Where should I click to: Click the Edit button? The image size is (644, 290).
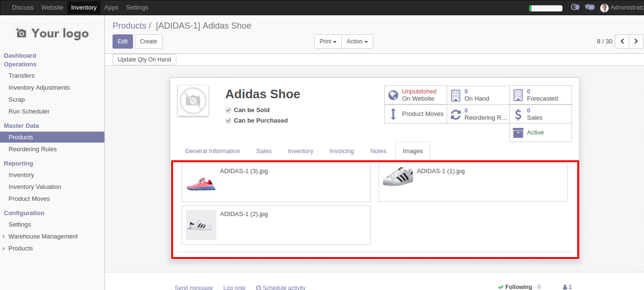coord(123,41)
